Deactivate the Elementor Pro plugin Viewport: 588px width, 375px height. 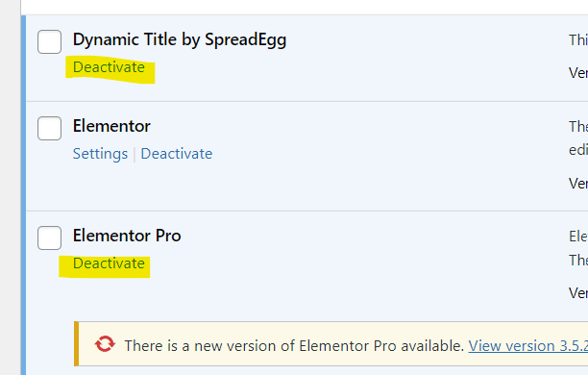[109, 263]
